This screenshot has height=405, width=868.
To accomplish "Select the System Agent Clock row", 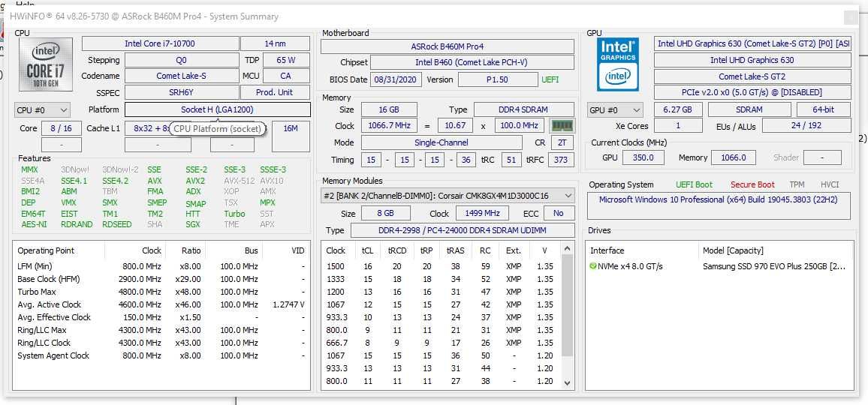I will (161, 355).
